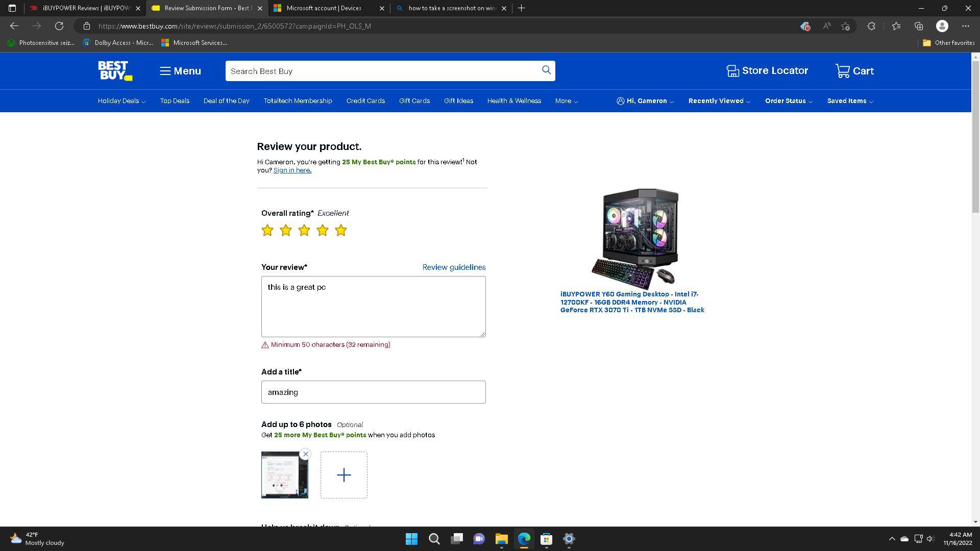Expand the Holiday Deals dropdown
The height and width of the screenshot is (551, 980).
pos(121,101)
